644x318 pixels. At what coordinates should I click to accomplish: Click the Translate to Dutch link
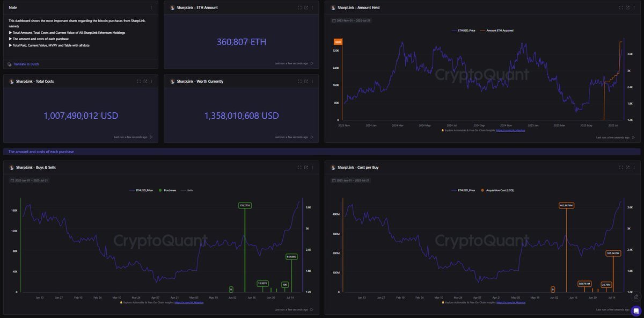(x=26, y=64)
